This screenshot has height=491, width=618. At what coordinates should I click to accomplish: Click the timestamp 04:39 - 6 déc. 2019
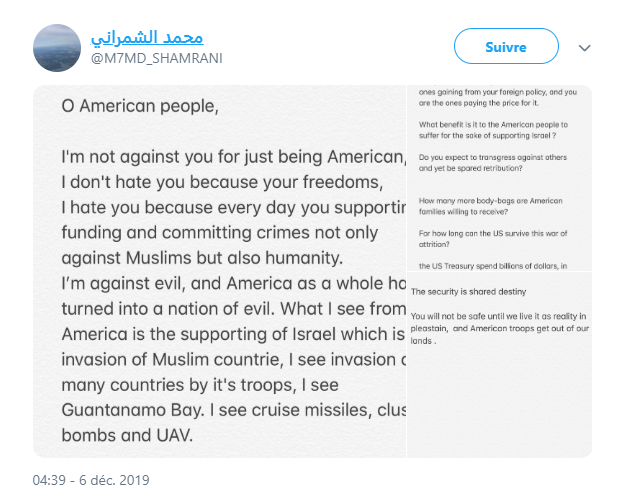point(91,480)
